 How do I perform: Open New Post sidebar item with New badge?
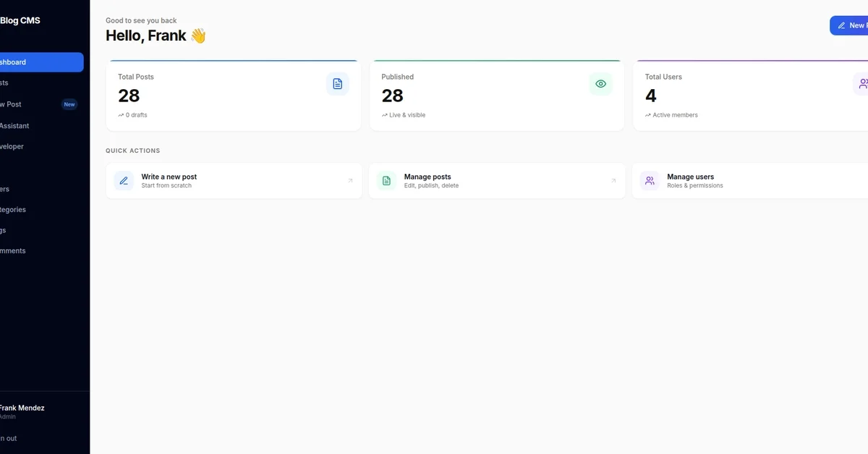click(x=22, y=104)
